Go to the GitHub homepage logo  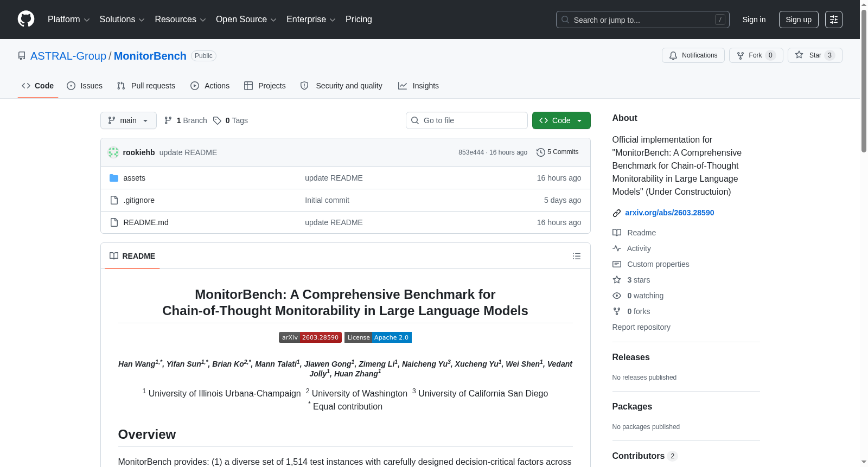click(26, 20)
